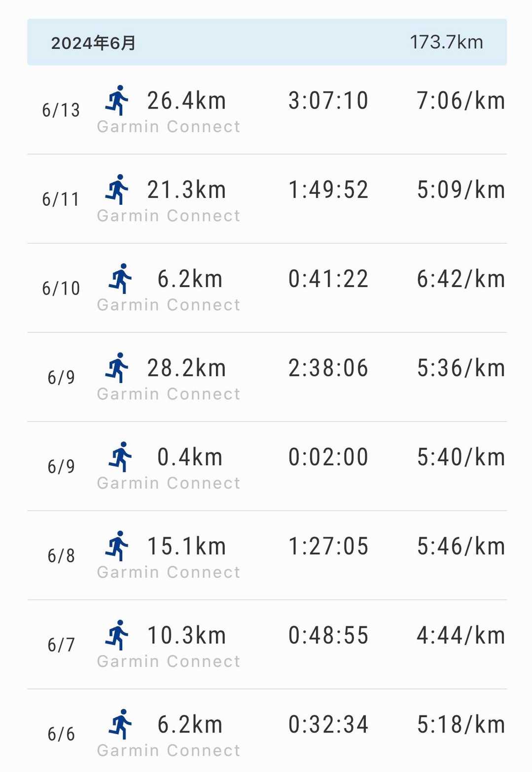Tap the runner icon beside 15.1km
This screenshot has width=532, height=772.
point(117,546)
